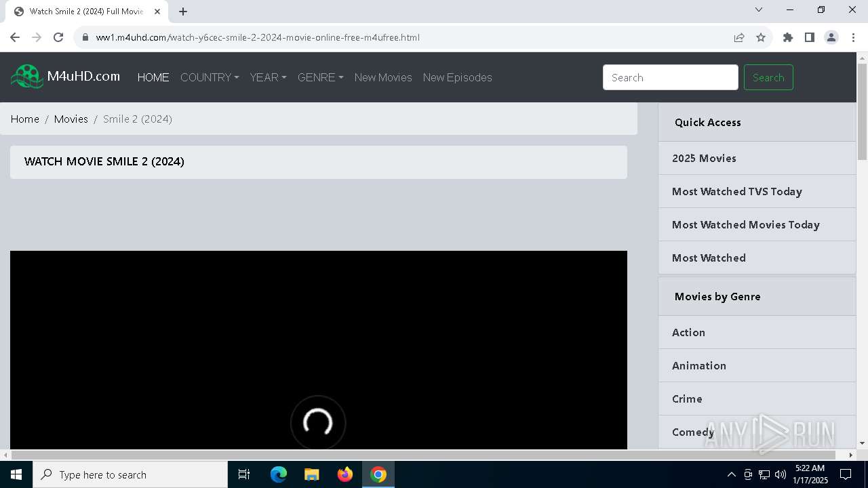This screenshot has height=488, width=868.
Task: Open Task View in taskbar
Action: pos(244,474)
